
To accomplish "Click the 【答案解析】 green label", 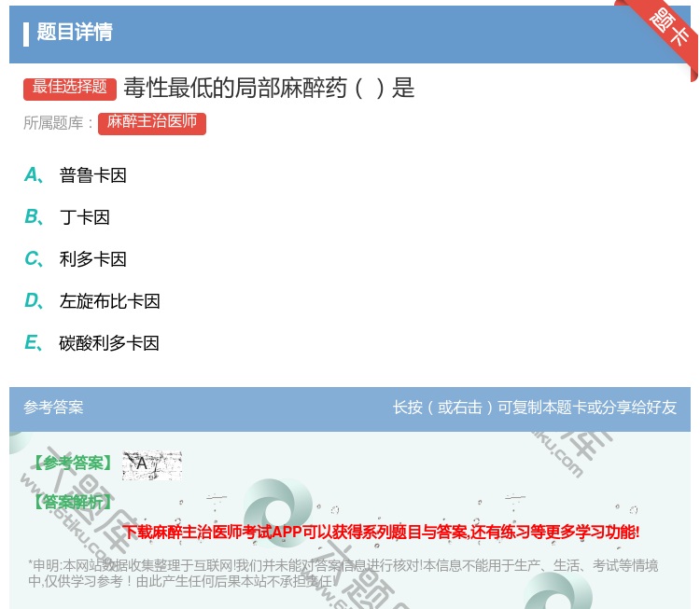I will (73, 502).
